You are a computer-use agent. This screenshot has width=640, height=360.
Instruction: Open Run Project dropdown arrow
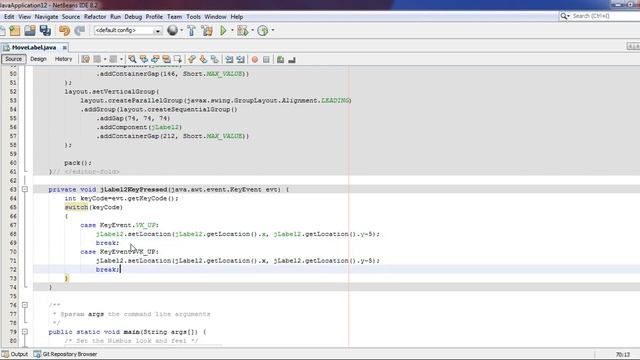pyautogui.click(x=232, y=30)
